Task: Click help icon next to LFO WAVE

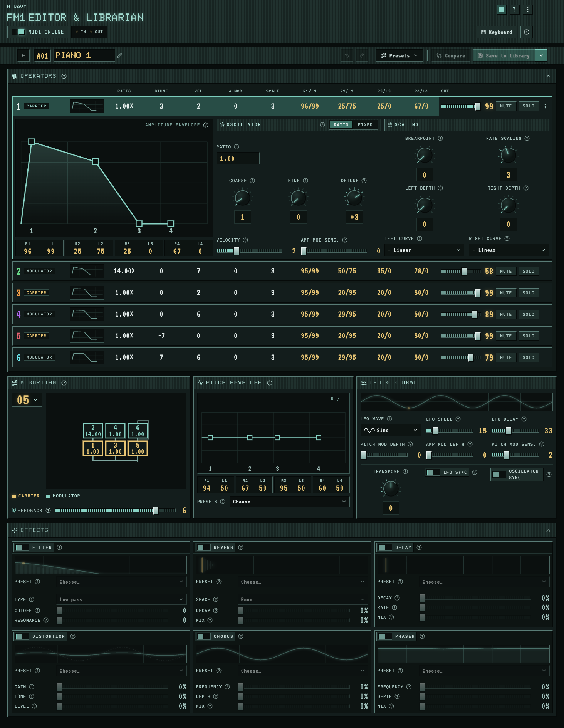Action: pos(389,419)
